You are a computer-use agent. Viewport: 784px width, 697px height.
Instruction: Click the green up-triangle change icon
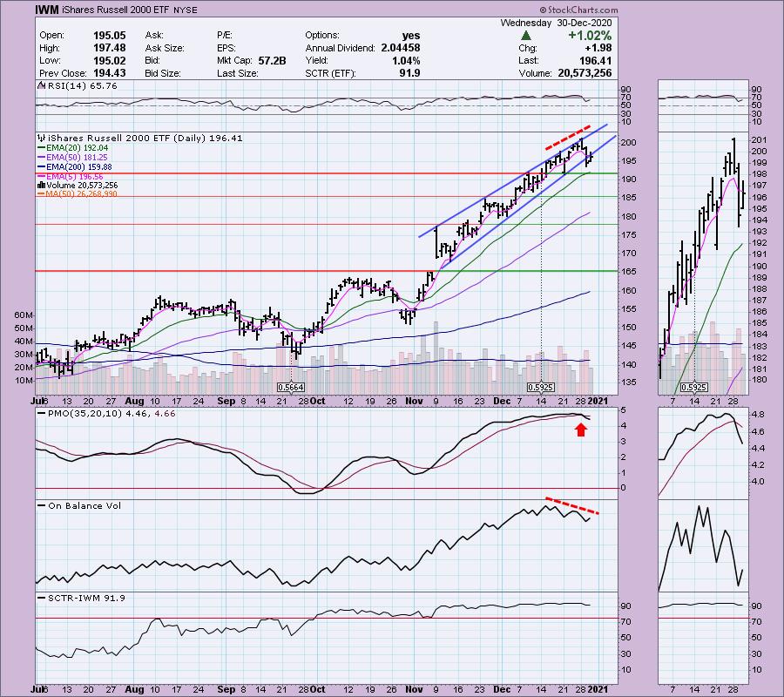tap(525, 36)
